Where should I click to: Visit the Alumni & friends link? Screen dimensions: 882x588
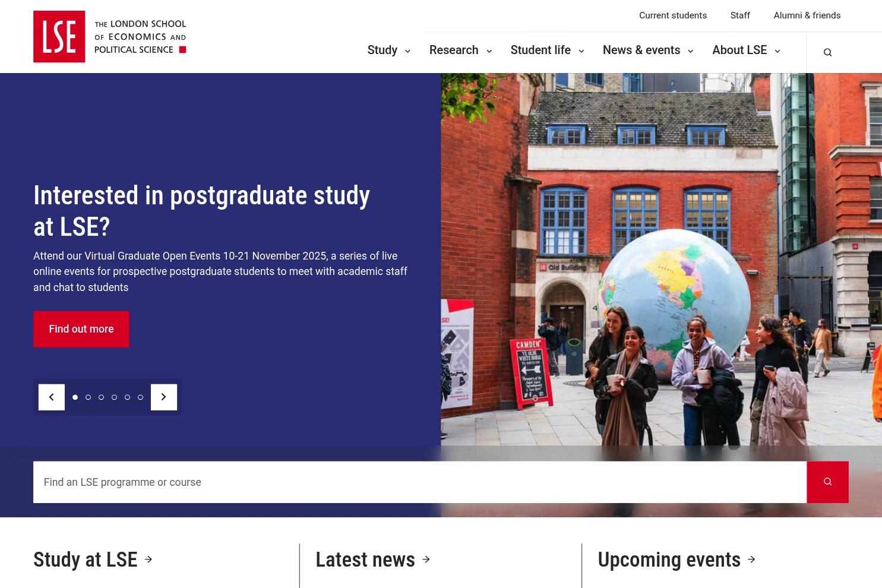click(x=807, y=15)
